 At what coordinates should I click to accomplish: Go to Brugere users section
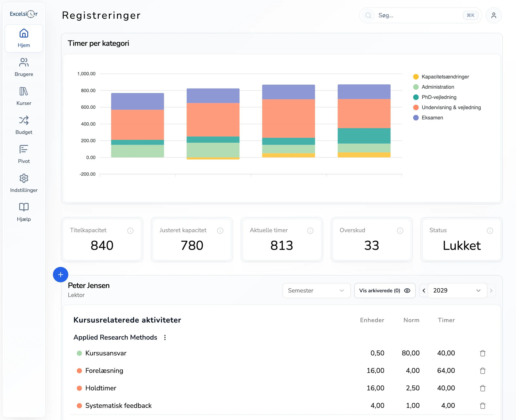tap(24, 67)
